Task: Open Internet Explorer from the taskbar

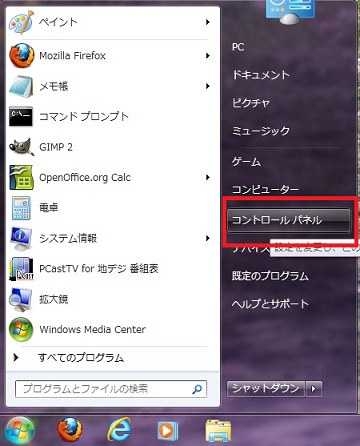Action: pyautogui.click(x=119, y=430)
